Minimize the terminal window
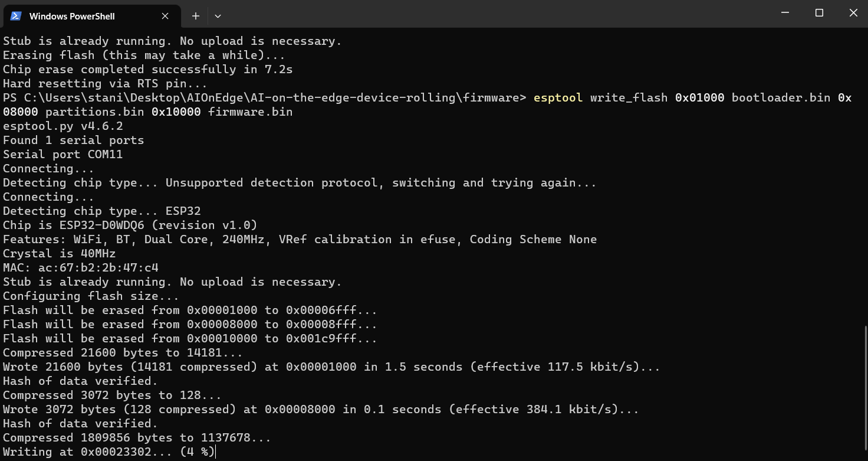This screenshot has width=868, height=461. 785,13
